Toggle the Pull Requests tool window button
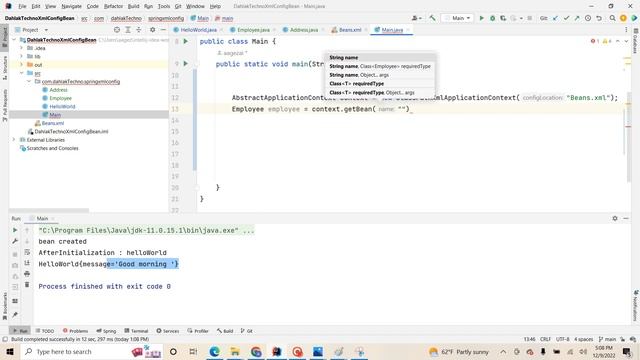640x360 pixels. click(x=4, y=106)
